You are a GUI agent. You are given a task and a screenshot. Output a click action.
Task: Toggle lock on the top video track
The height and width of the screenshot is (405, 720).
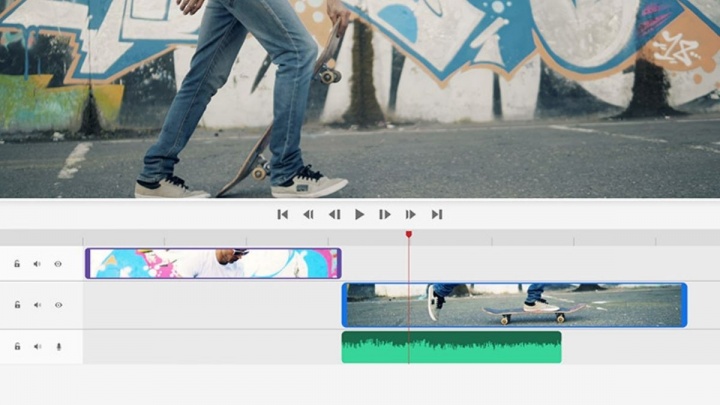pyautogui.click(x=17, y=264)
